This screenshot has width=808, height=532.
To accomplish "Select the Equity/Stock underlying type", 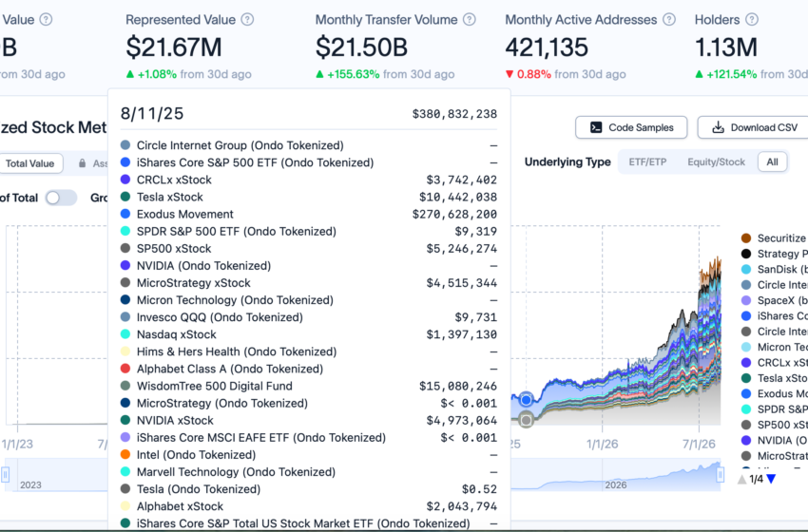I will point(716,161).
